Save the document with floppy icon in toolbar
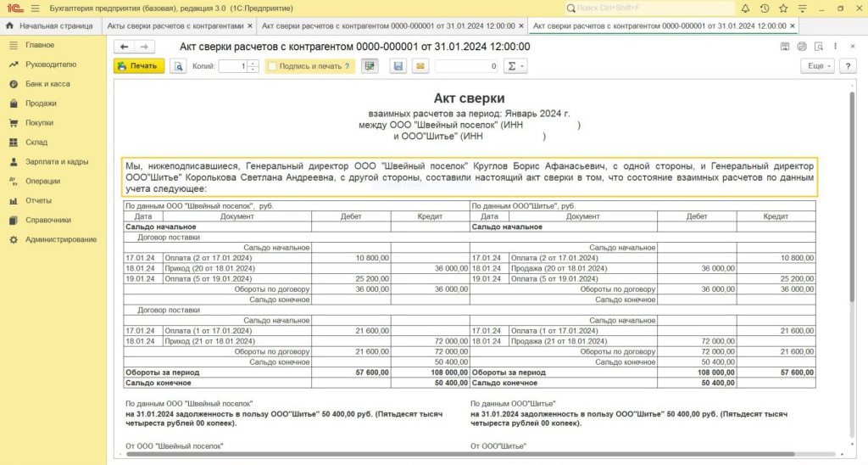Image resolution: width=868 pixels, height=465 pixels. click(398, 66)
